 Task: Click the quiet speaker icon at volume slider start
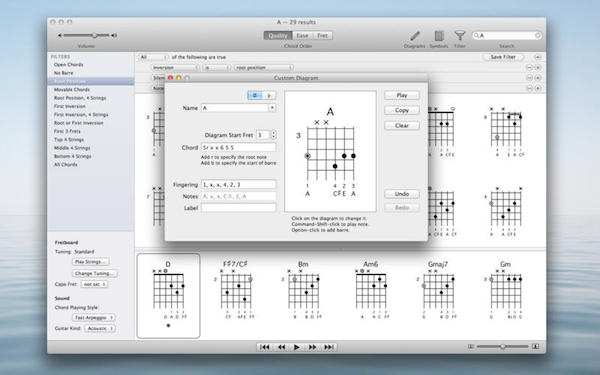click(60, 35)
